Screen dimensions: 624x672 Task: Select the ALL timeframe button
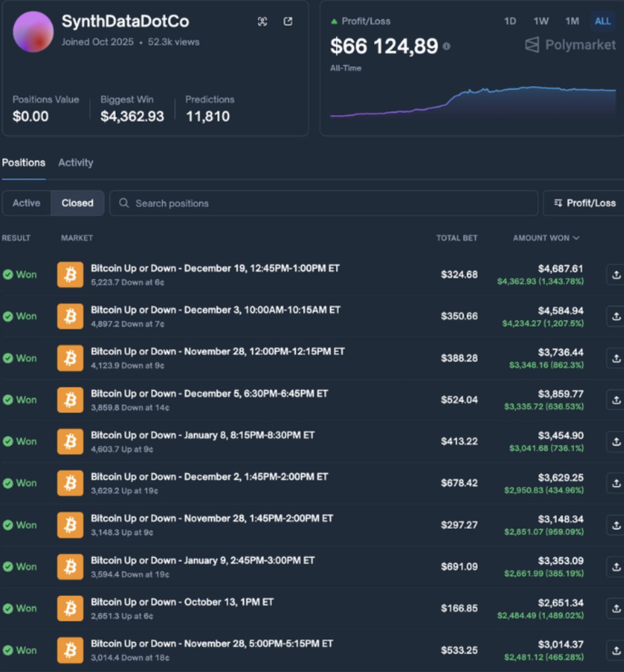(603, 21)
